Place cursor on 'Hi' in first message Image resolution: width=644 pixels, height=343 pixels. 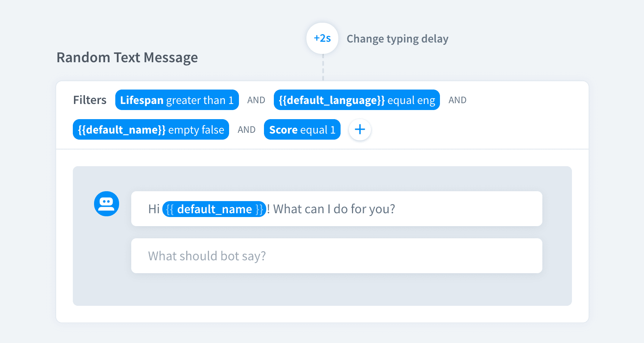(x=154, y=209)
